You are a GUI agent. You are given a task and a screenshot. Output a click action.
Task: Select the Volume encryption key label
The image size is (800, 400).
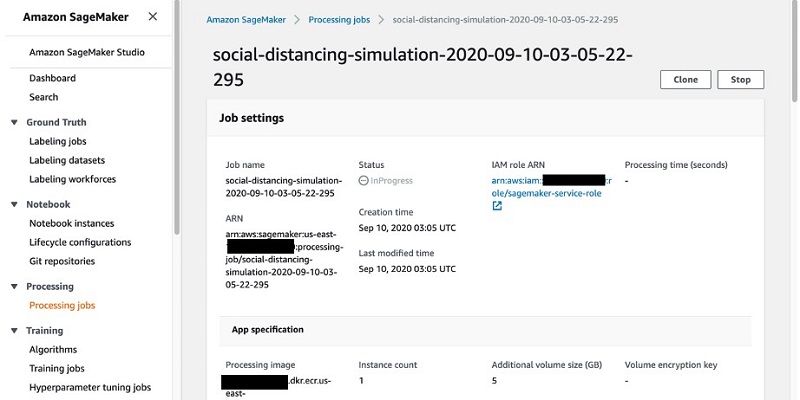click(x=671, y=365)
